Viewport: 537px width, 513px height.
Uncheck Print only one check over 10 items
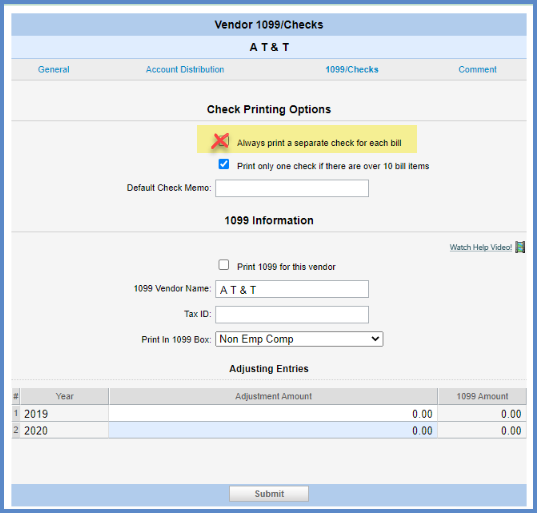pyautogui.click(x=224, y=164)
